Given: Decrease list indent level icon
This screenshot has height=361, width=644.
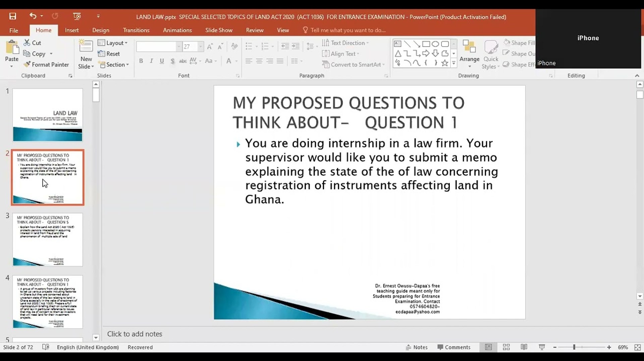Looking at the screenshot, I should [x=285, y=46].
